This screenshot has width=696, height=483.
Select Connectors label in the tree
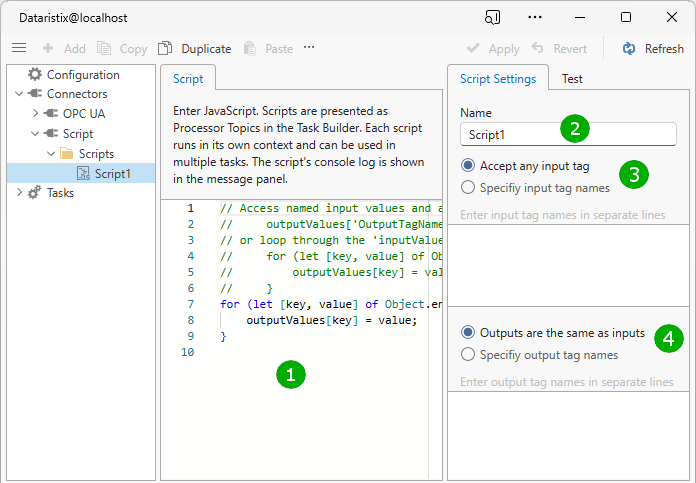[x=77, y=94]
